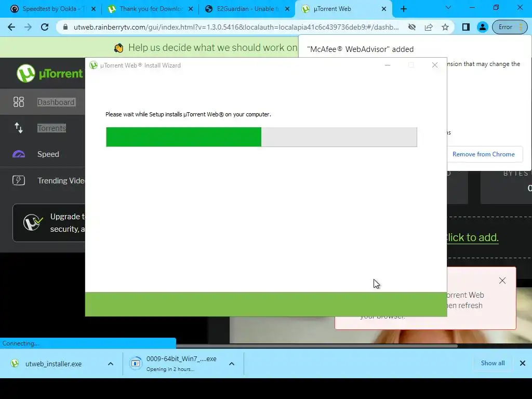Open a new tab with plus button
This screenshot has width=532, height=399.
click(x=403, y=9)
